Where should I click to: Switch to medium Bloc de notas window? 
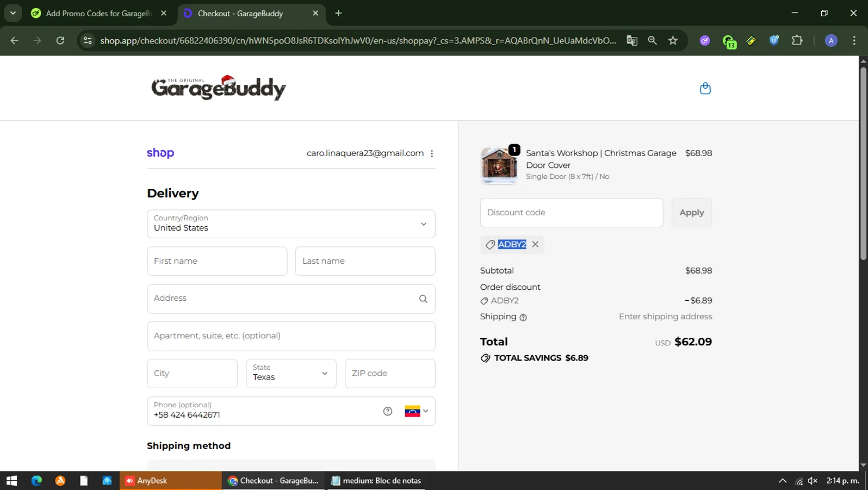(376, 481)
